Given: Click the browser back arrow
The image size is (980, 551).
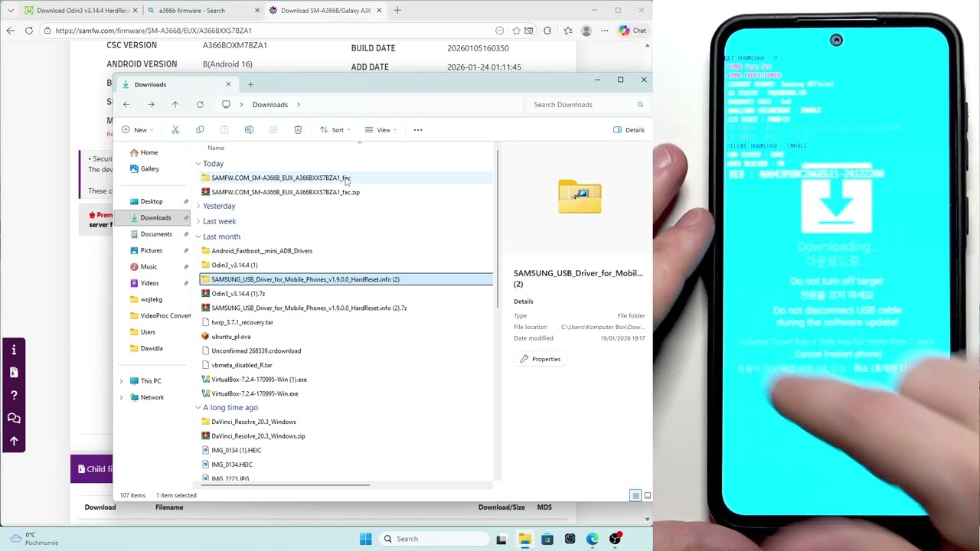Looking at the screenshot, I should pos(10,31).
